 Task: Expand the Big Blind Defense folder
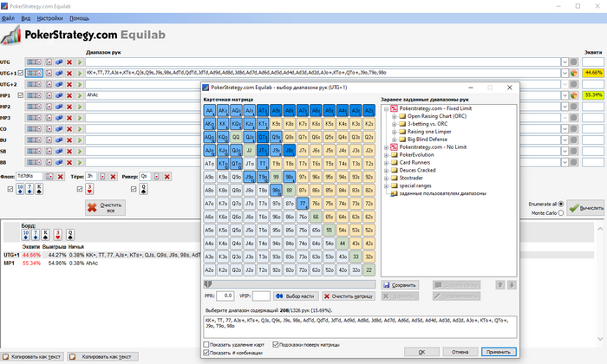(x=394, y=140)
